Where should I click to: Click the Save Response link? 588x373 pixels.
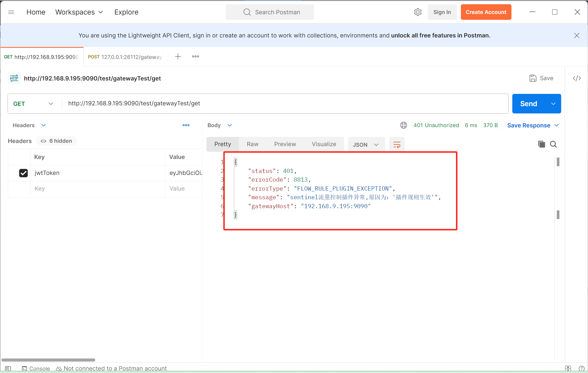(x=529, y=125)
